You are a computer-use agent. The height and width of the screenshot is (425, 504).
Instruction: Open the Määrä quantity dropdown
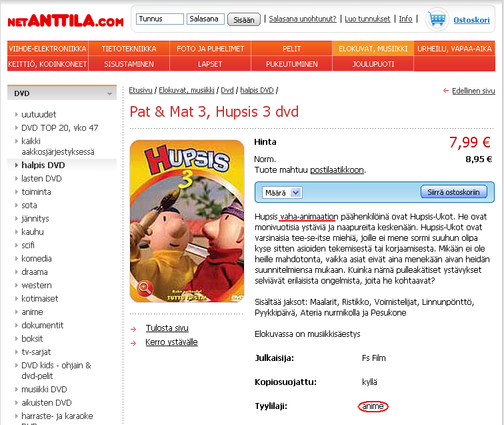pos(282,192)
